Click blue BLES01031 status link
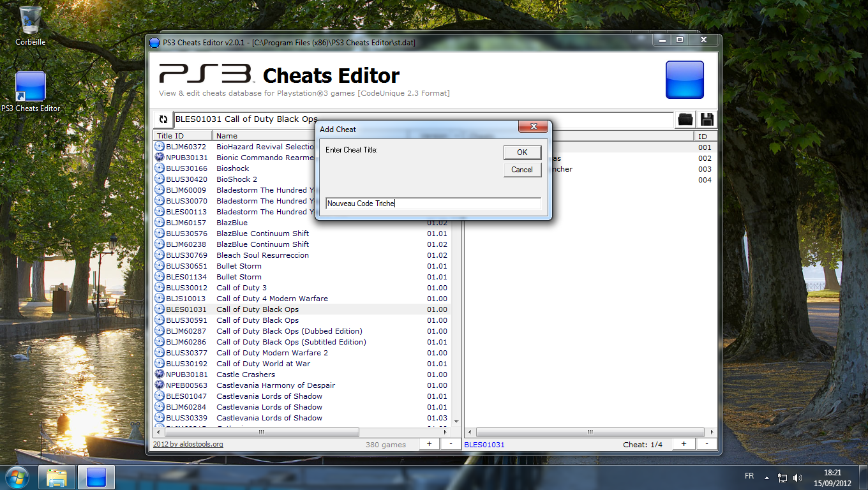868x490 pixels. [x=484, y=445]
